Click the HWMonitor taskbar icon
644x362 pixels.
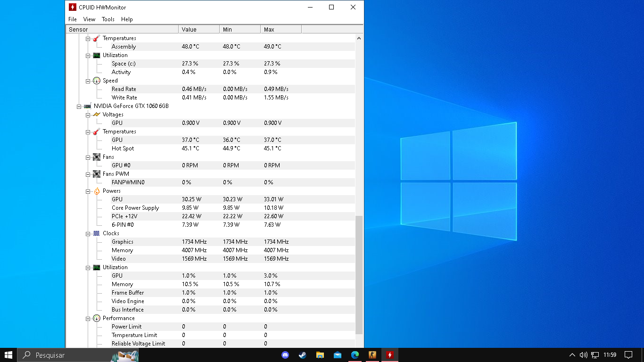point(390,355)
